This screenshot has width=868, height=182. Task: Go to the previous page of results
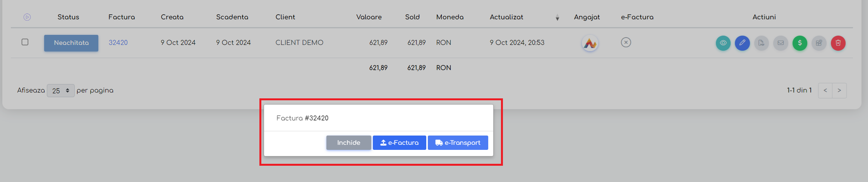[825, 90]
